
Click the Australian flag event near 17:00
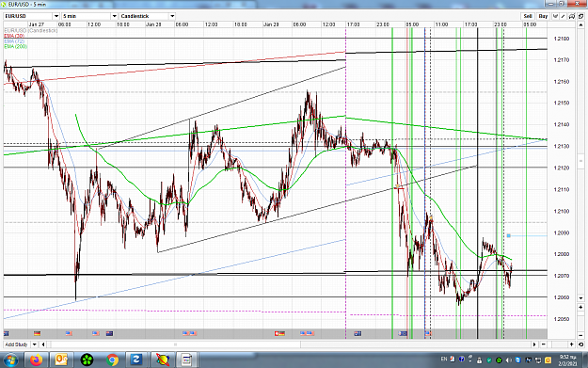point(358,333)
